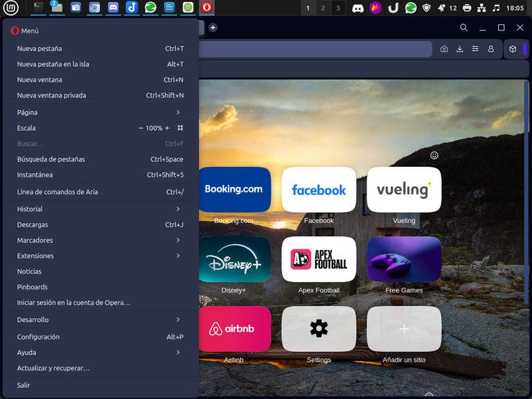Viewport: 532px width, 399px height.
Task: Switch to workspace 3 in panel
Action: (337, 8)
